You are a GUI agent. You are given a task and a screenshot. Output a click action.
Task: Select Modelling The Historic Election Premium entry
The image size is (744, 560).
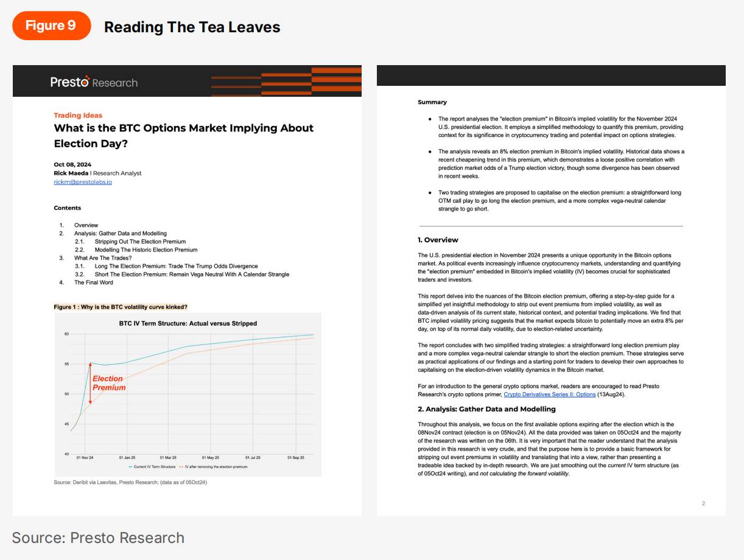pos(146,250)
